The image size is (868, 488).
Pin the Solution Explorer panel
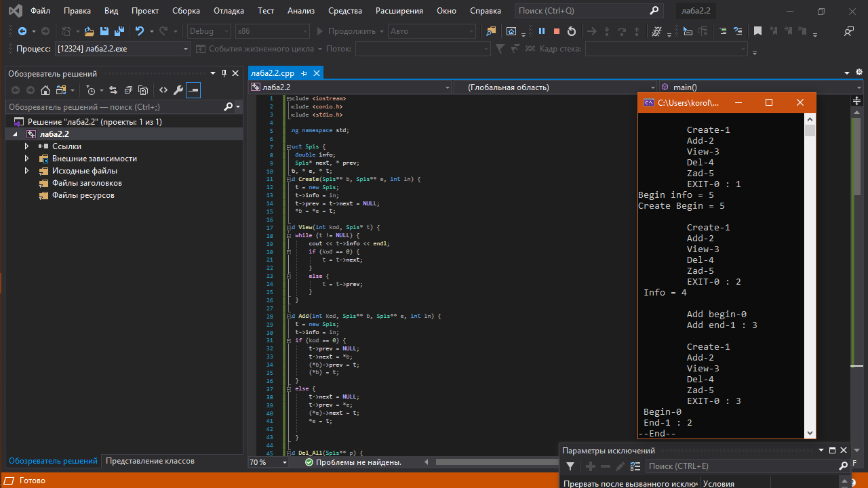tap(224, 73)
